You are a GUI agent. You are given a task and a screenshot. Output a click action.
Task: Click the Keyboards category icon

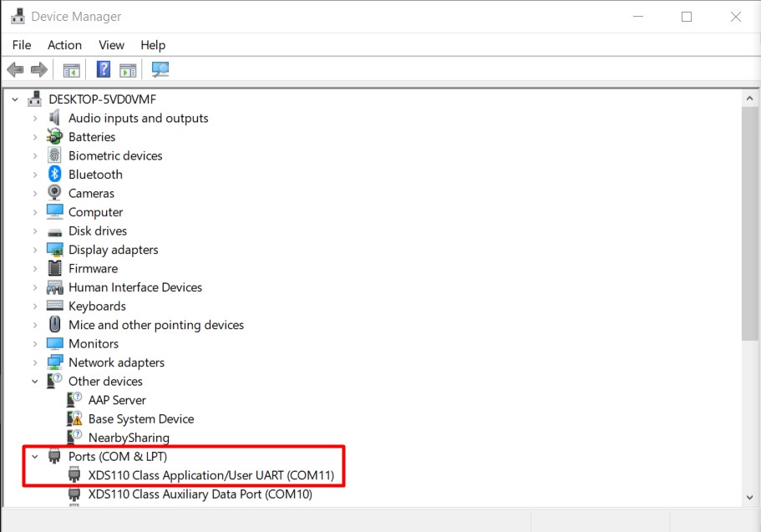[x=55, y=306]
